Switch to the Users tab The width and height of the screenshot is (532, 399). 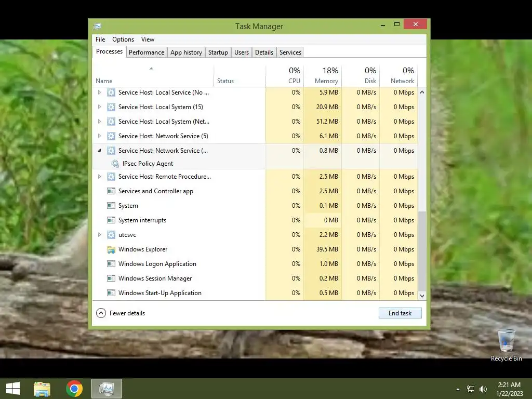click(x=242, y=52)
